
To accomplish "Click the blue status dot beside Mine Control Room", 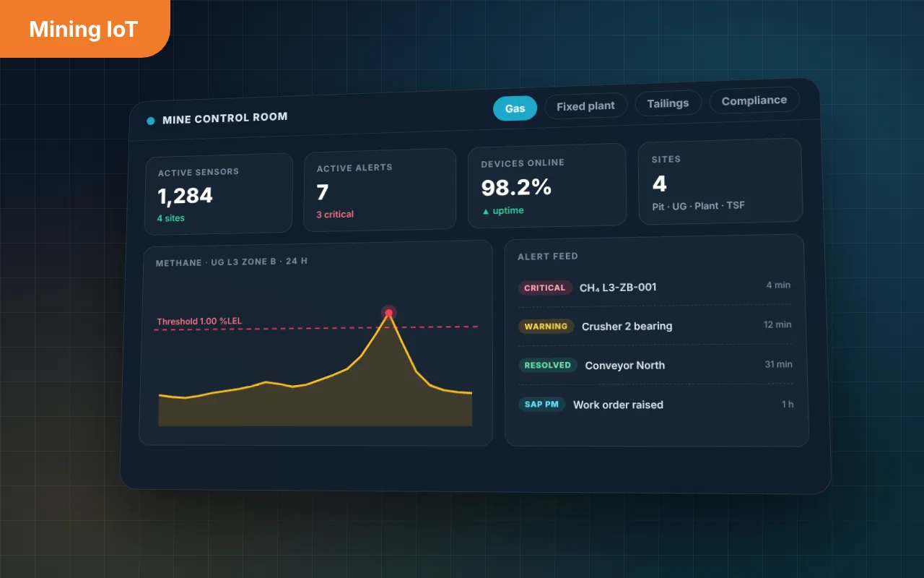I will 151,121.
